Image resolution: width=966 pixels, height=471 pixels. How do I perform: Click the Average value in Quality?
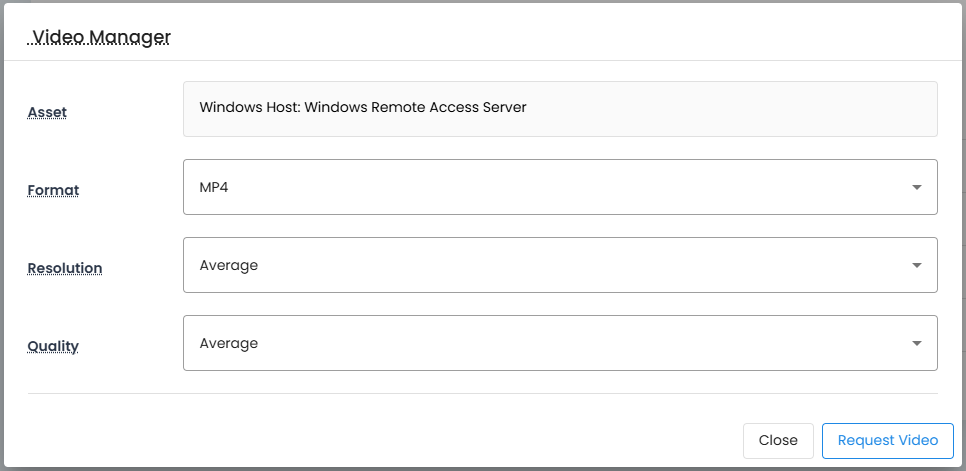tap(229, 344)
